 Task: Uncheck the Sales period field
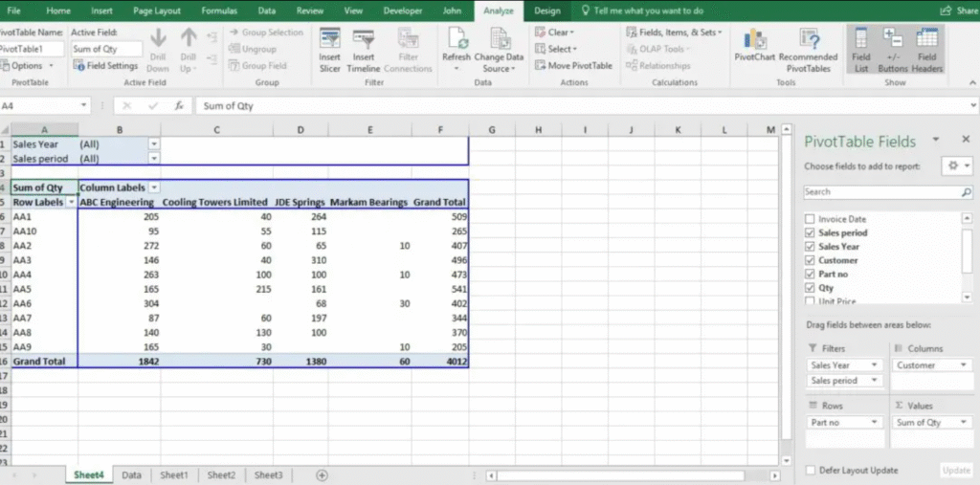point(810,233)
